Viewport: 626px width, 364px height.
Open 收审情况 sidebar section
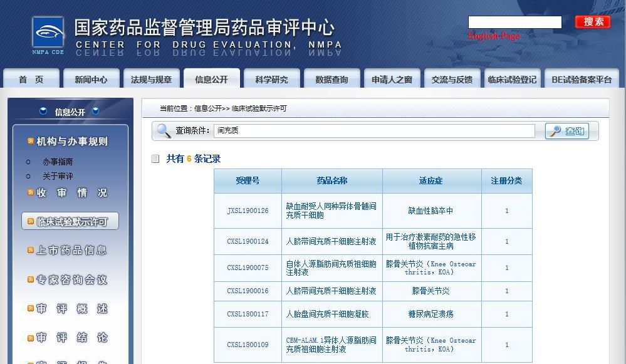[72, 193]
